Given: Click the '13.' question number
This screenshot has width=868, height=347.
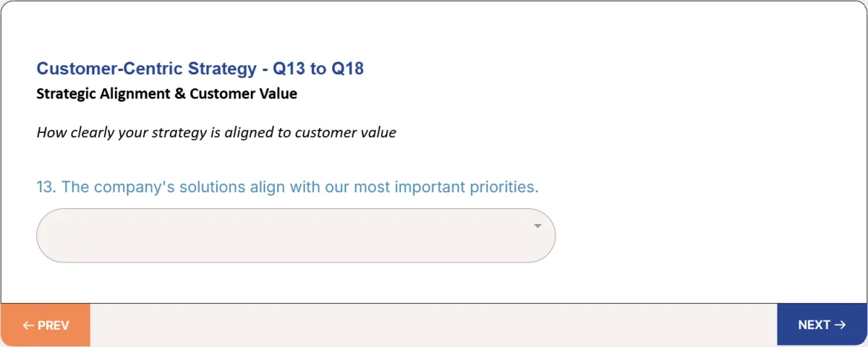Looking at the screenshot, I should (46, 187).
